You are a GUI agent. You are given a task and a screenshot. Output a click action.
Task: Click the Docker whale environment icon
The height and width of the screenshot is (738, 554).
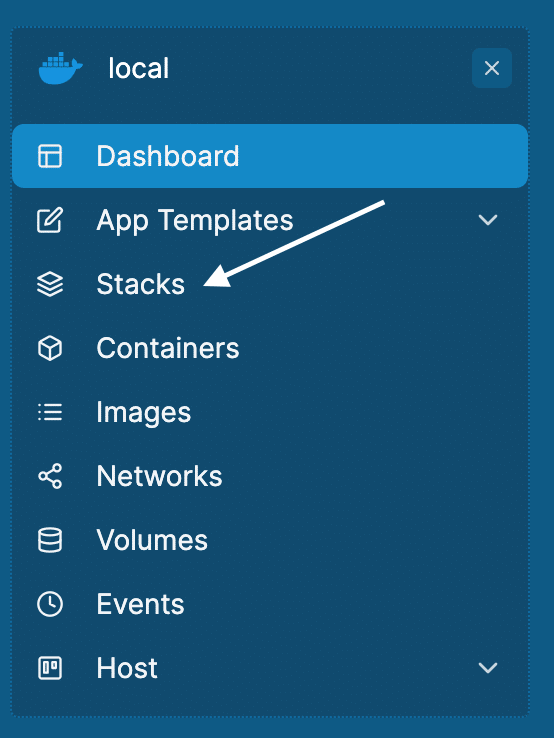[x=61, y=68]
